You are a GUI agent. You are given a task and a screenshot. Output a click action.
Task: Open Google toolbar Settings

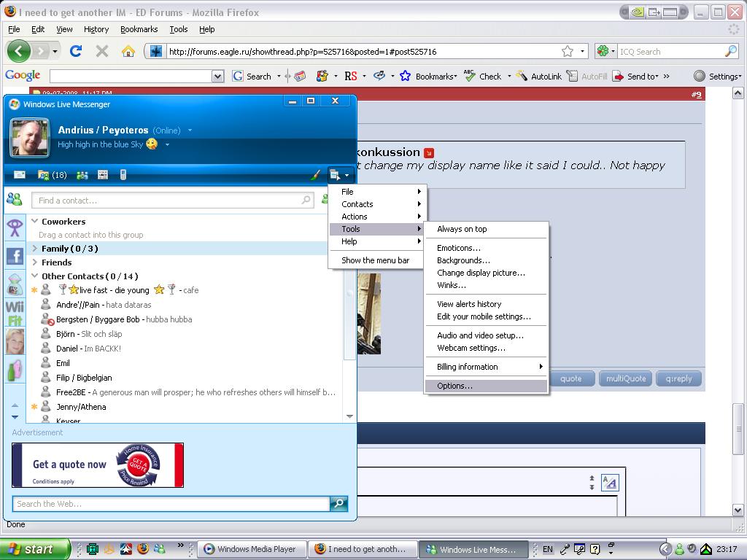718,76
